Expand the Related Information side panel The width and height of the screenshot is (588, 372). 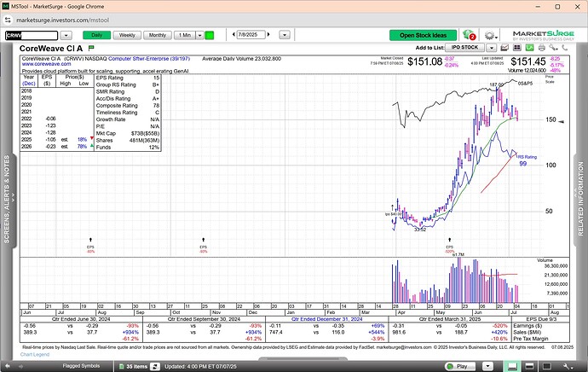[580, 199]
